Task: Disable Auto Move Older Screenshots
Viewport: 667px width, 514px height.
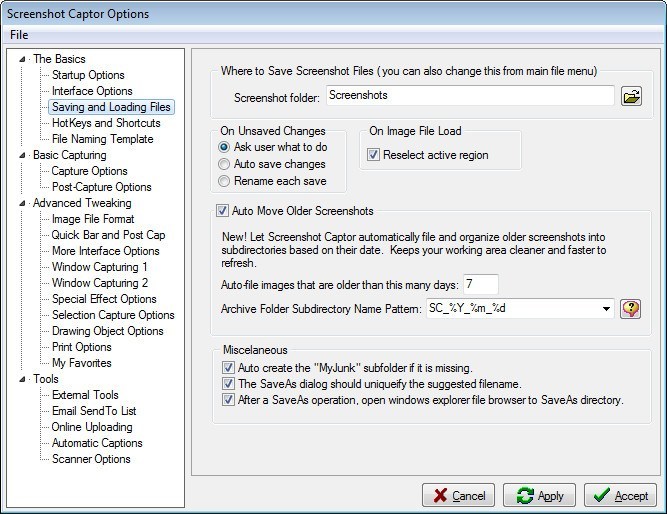Action: tap(222, 211)
